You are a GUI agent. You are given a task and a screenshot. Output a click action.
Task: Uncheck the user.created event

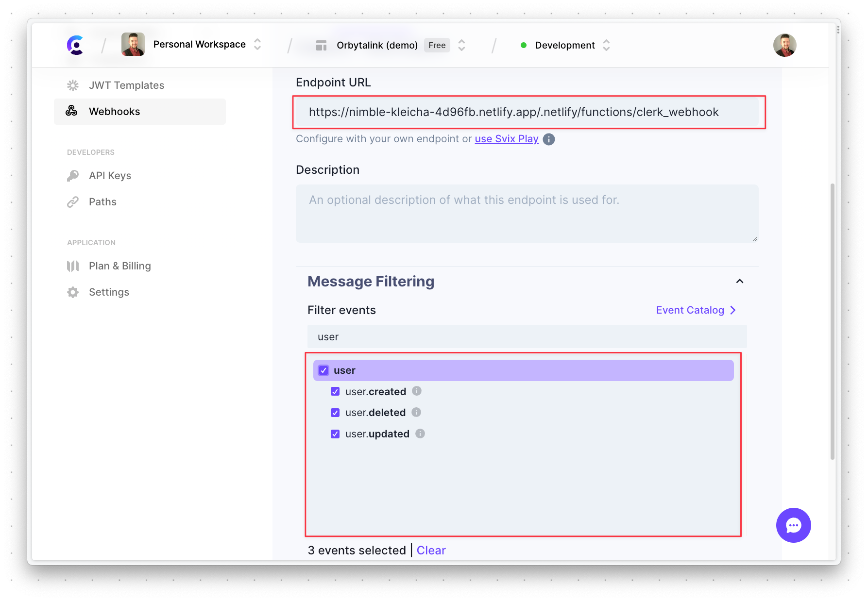click(335, 391)
